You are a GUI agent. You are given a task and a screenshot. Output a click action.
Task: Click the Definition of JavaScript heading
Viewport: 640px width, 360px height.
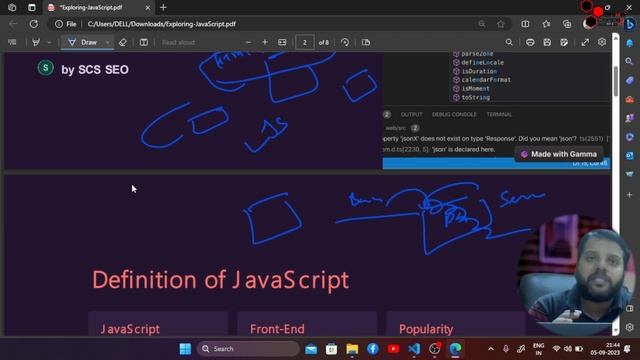[x=220, y=280]
